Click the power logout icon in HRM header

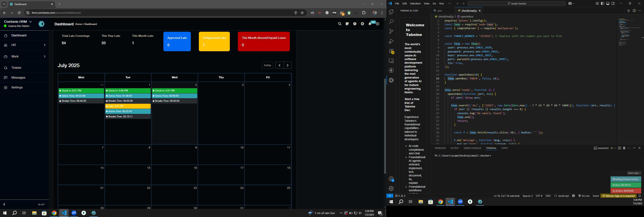378,24
